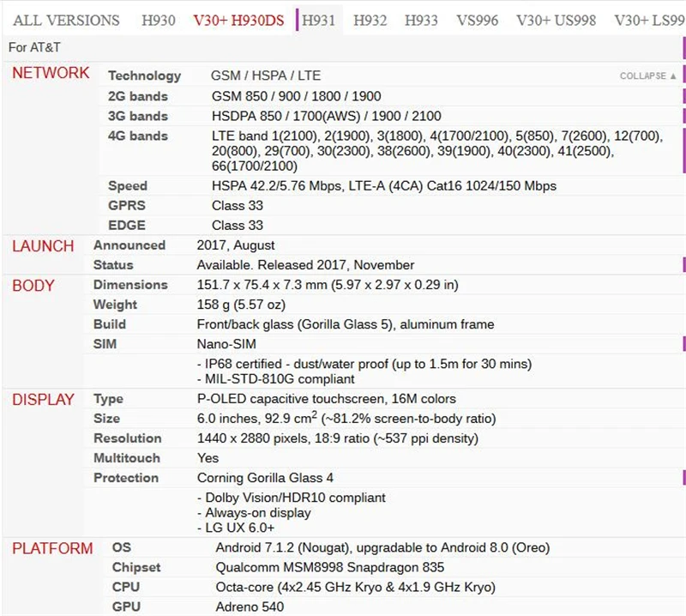The width and height of the screenshot is (686, 616).
Task: Click the PLATFORM section heading
Action: (x=52, y=548)
